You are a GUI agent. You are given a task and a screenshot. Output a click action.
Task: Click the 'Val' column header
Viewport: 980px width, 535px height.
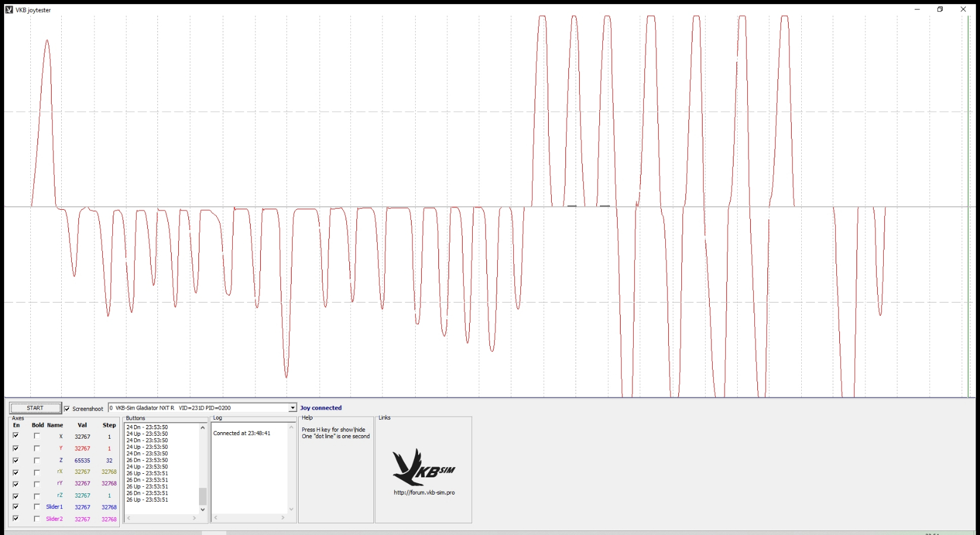tap(82, 426)
